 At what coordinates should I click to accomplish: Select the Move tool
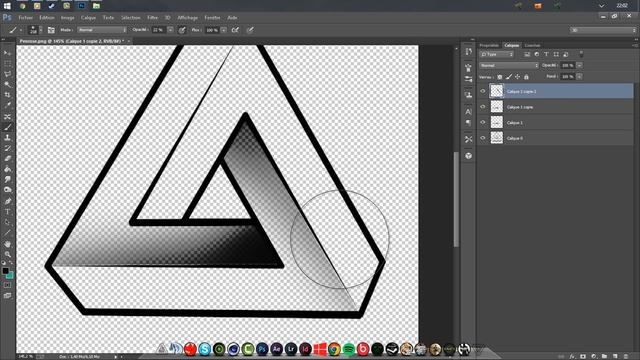[x=7, y=53]
